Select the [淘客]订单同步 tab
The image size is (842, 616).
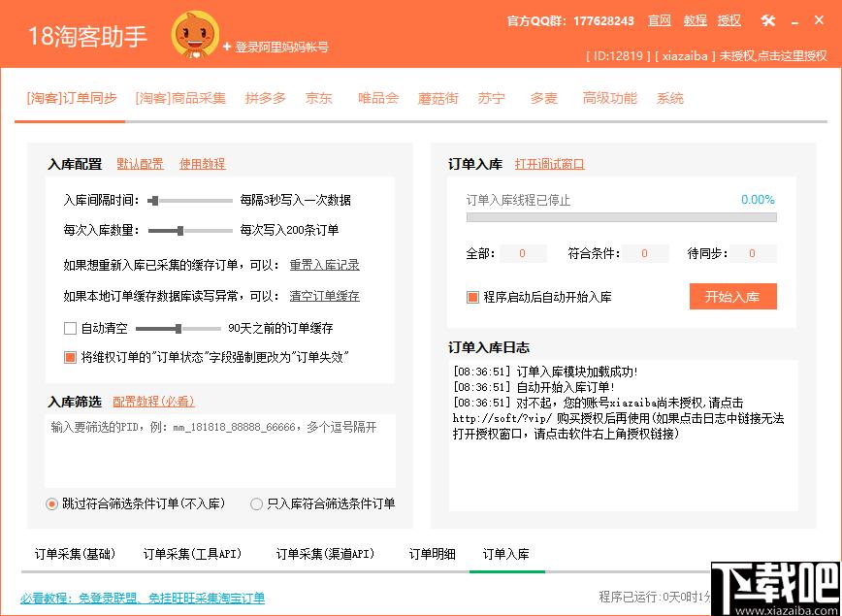(72, 98)
